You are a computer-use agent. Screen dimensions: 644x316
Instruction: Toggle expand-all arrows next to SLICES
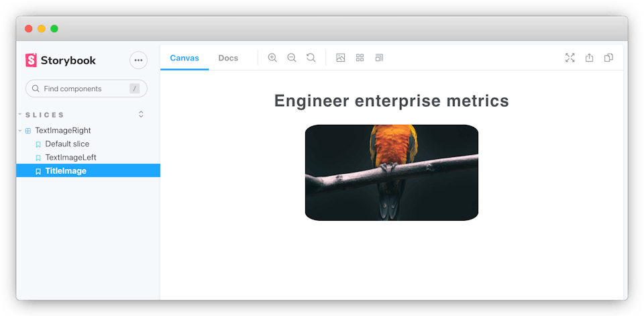click(141, 114)
